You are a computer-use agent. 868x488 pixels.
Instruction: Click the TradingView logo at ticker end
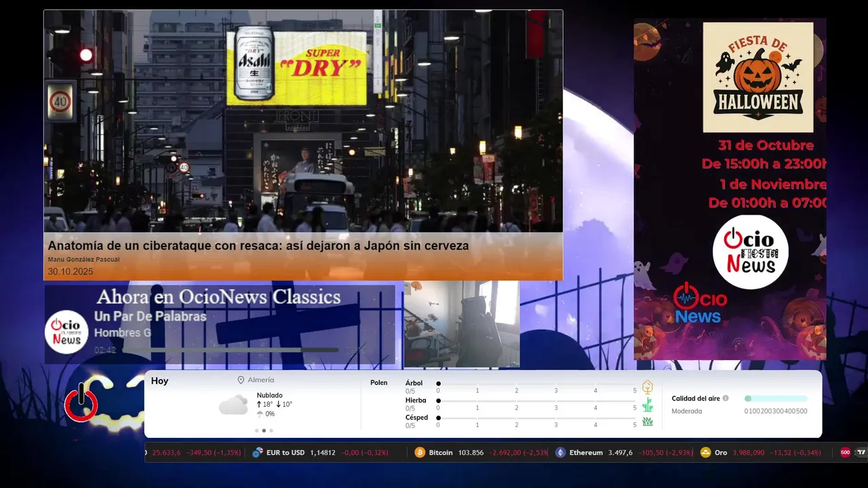[x=861, y=452]
